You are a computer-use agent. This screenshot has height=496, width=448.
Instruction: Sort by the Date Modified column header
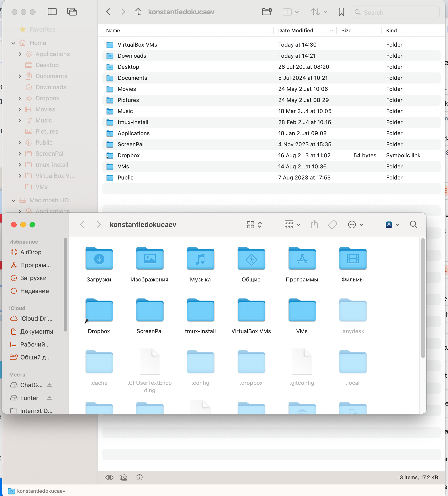click(x=296, y=30)
